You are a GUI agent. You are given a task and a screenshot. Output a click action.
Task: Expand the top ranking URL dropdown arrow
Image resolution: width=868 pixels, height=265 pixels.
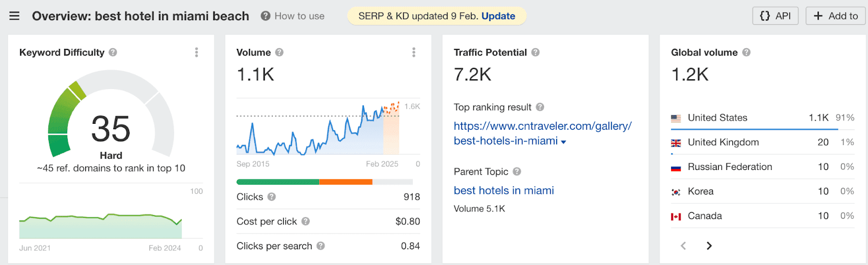[x=564, y=142]
